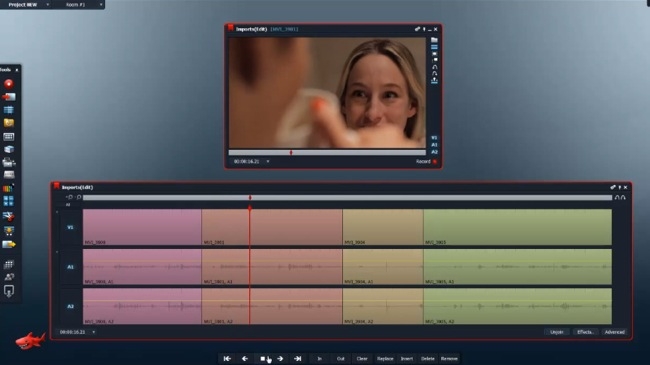The width and height of the screenshot is (650, 365).
Task: Toggle the V1 track button in the viewer
Action: pos(434,138)
